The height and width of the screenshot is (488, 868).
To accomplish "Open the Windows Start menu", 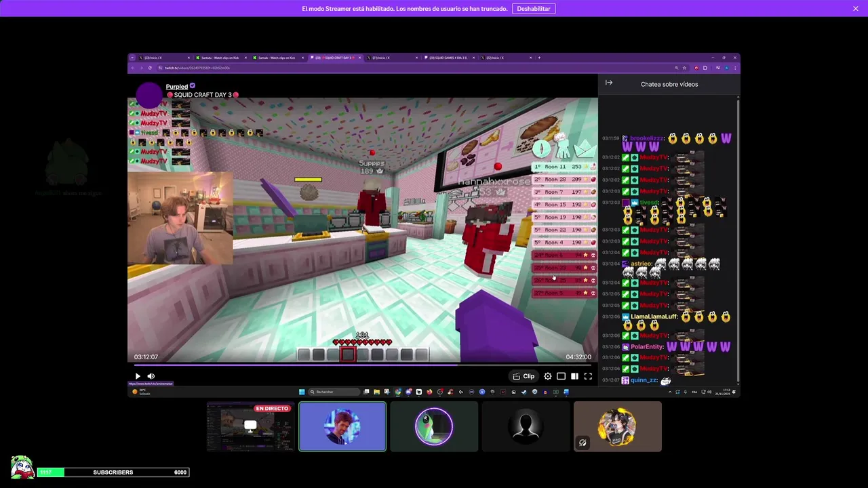I will point(302,392).
